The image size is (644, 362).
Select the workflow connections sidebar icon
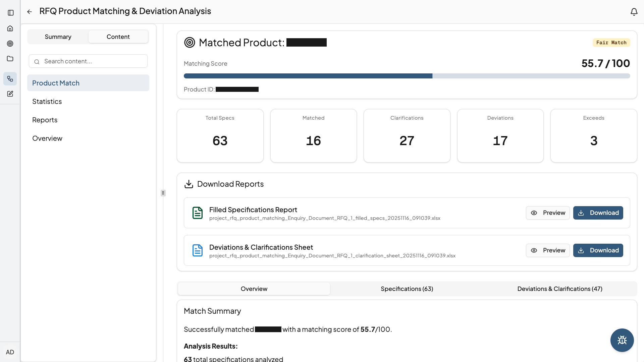tap(10, 79)
